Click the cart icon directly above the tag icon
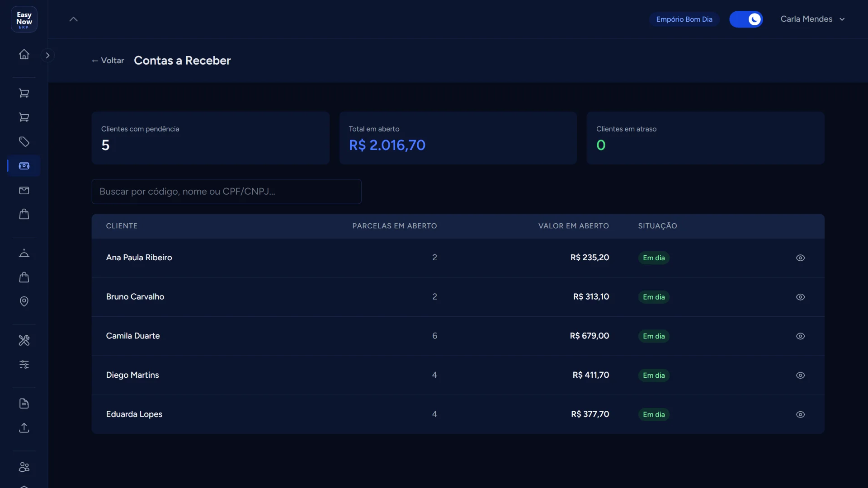 (24, 117)
